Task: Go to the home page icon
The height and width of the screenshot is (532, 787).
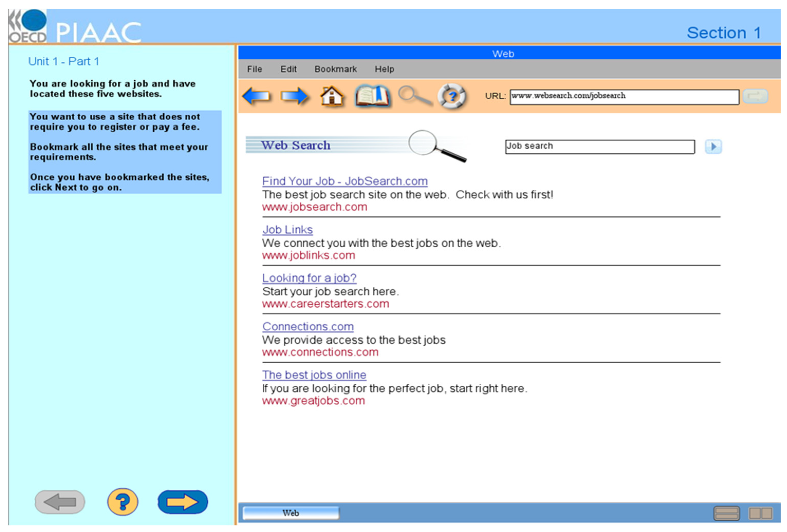Action: [x=332, y=96]
